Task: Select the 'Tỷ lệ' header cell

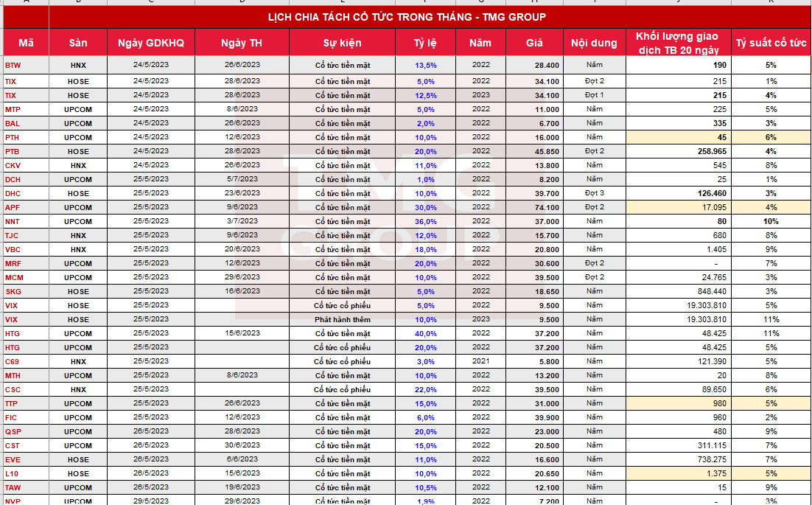Action: [425, 43]
